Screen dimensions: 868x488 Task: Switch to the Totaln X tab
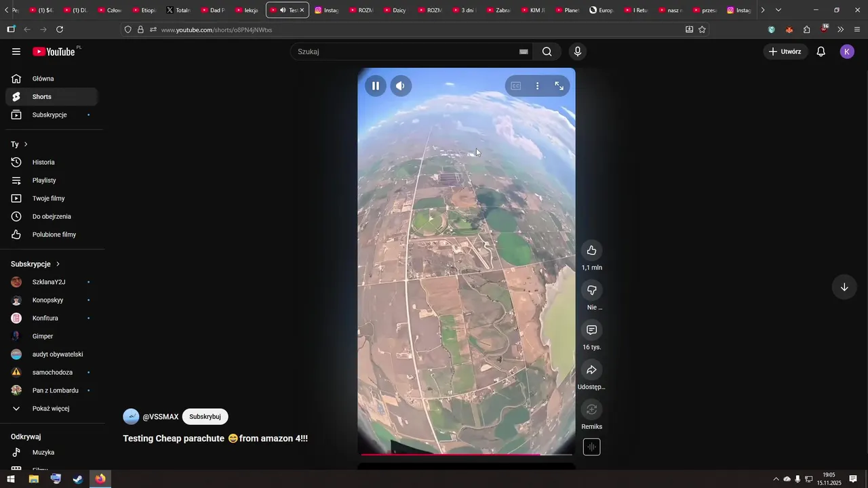[178, 10]
